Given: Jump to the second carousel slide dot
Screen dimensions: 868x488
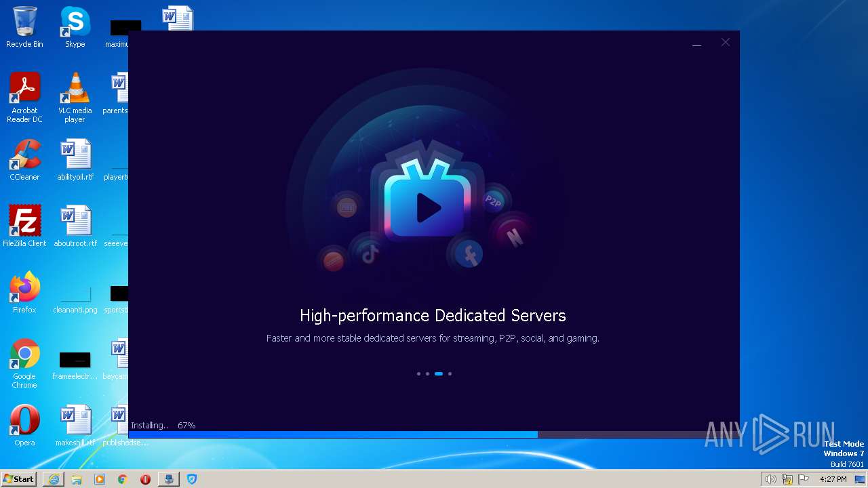Looking at the screenshot, I should click(x=427, y=373).
